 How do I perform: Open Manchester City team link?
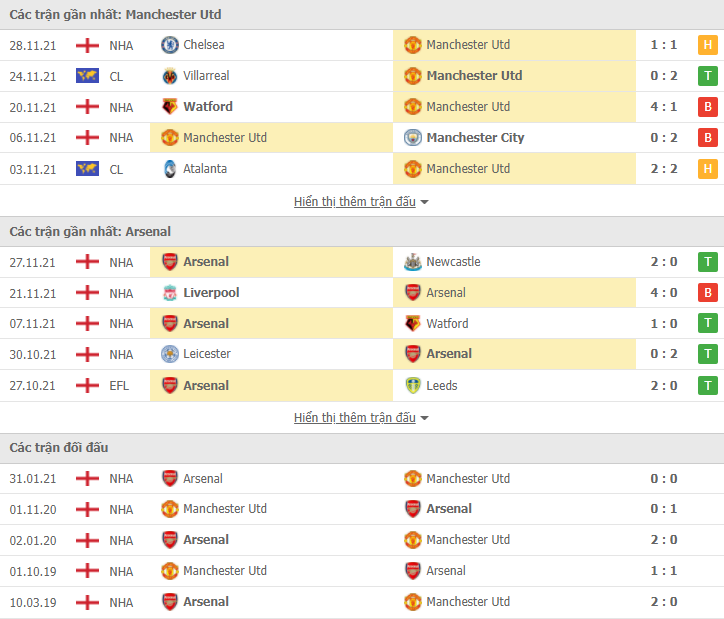(x=475, y=138)
